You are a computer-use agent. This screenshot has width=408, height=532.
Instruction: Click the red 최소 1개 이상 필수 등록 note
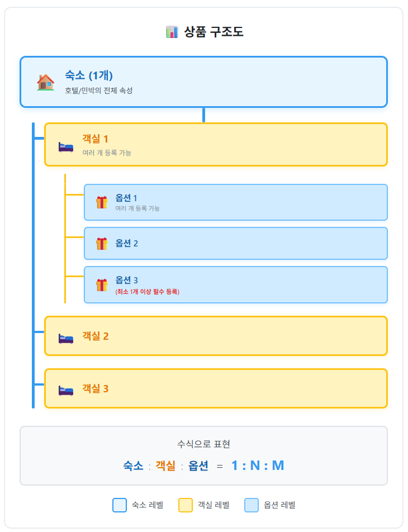147,292
